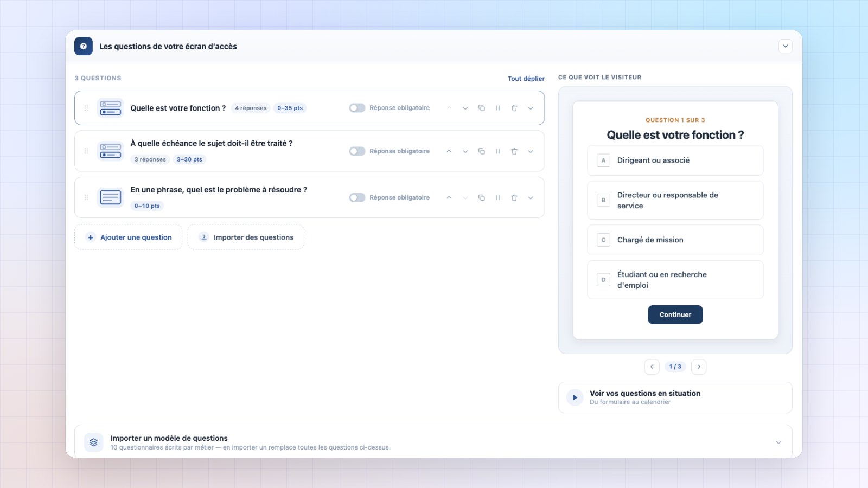Select answer 'Dirigeant ou associé' in preview
This screenshot has height=488, width=868.
click(675, 160)
